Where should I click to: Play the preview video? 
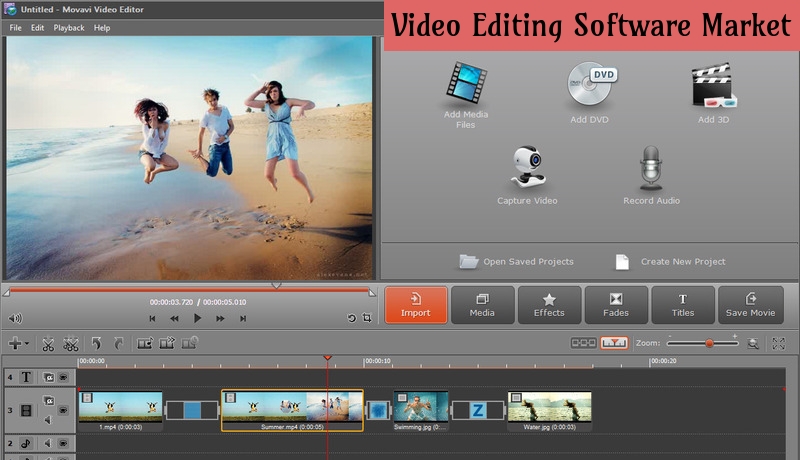197,318
